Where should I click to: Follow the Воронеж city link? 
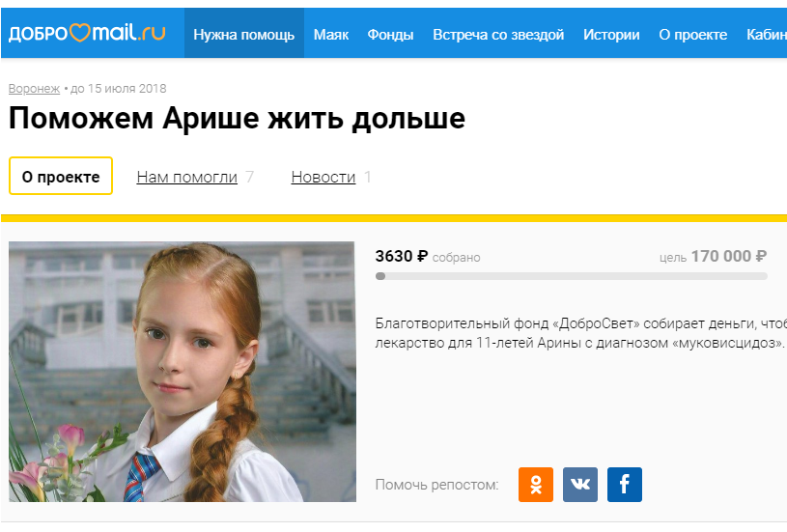point(34,88)
